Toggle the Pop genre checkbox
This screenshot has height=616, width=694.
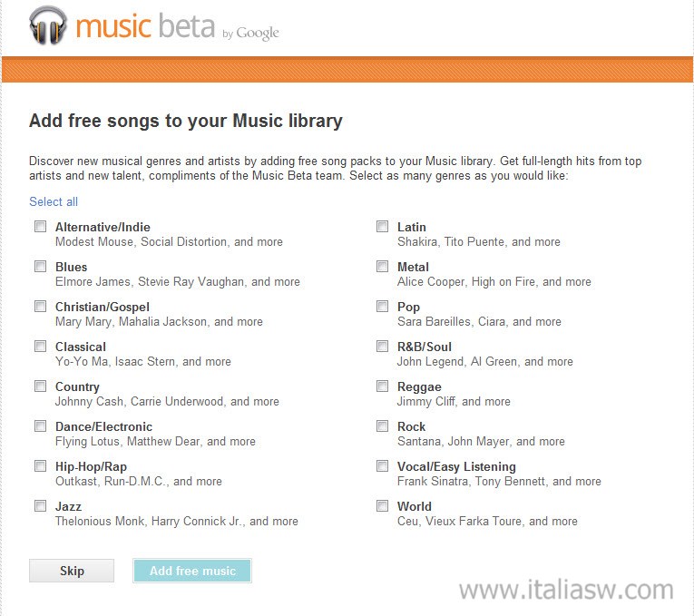point(383,307)
